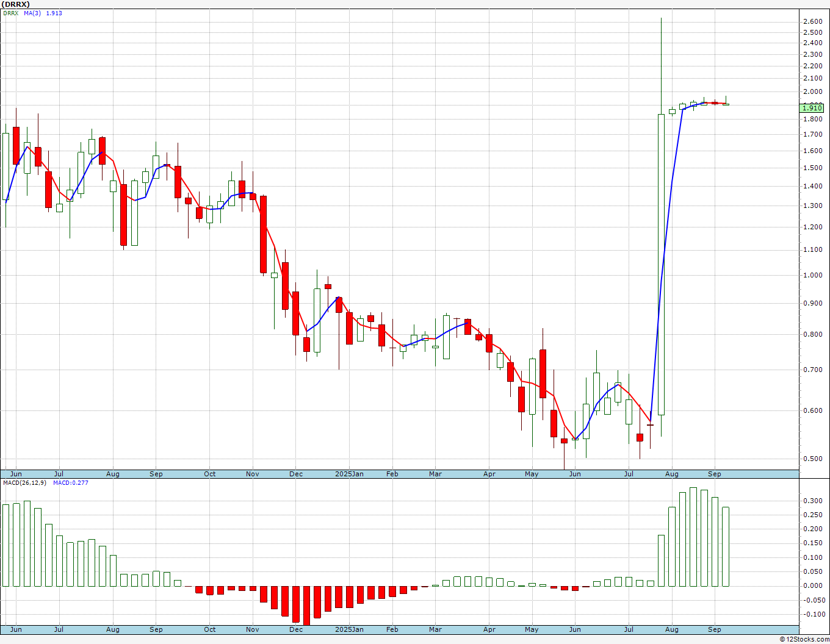Click Feb on the price chart date axis
This screenshot has width=830, height=644.
coord(392,474)
